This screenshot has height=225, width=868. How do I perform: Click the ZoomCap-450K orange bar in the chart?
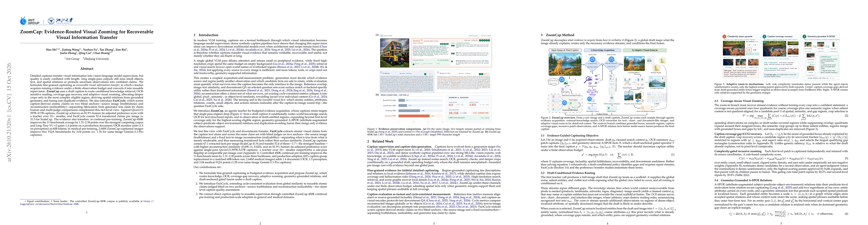click(x=414, y=116)
